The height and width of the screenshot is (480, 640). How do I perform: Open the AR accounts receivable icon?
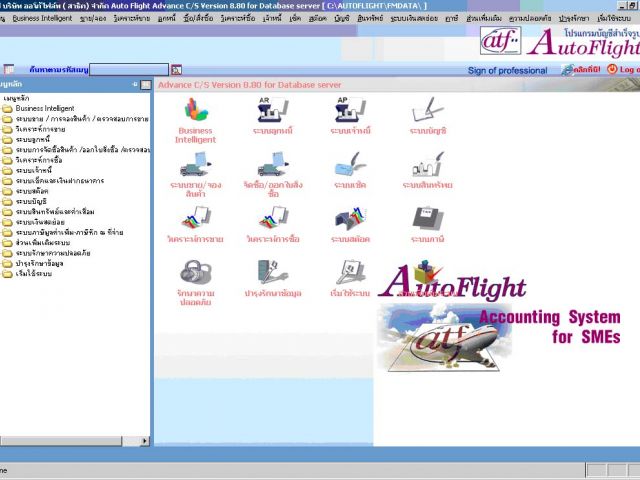pyautogui.click(x=272, y=111)
